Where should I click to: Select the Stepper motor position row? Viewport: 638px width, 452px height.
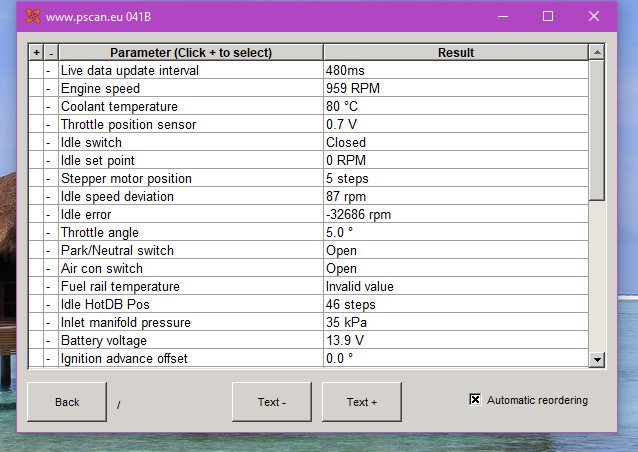click(x=308, y=178)
